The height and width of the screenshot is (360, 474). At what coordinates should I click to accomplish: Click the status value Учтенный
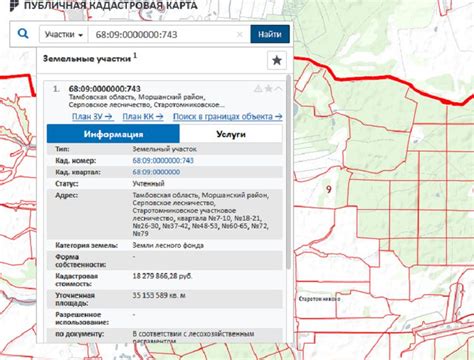[148, 184]
